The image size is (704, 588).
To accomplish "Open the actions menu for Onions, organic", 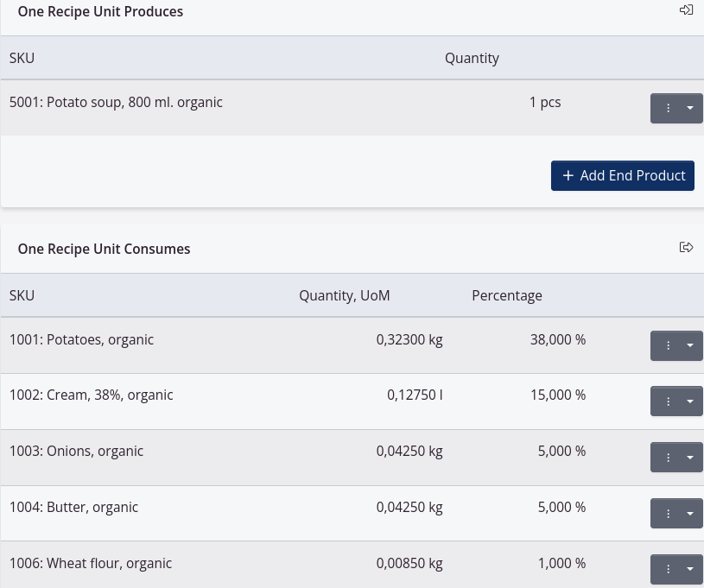I will 668,457.
